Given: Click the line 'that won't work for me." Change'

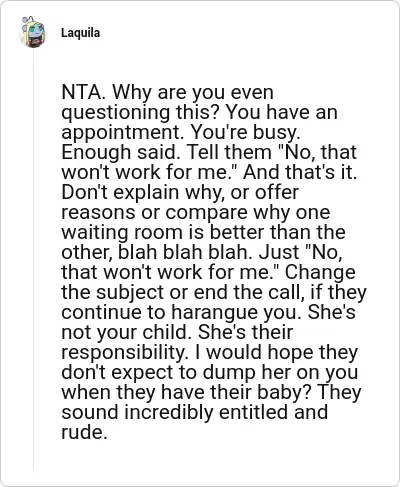Looking at the screenshot, I should 208,272.
